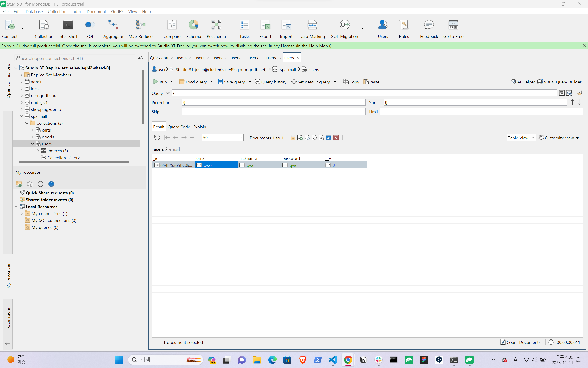Open the Run button dropdown arrow

(x=172, y=81)
